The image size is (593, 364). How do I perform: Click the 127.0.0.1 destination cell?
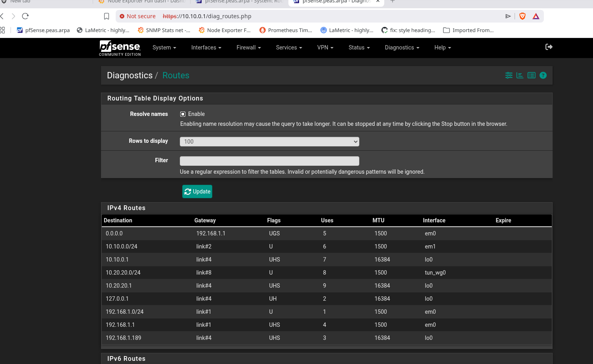[117, 299]
